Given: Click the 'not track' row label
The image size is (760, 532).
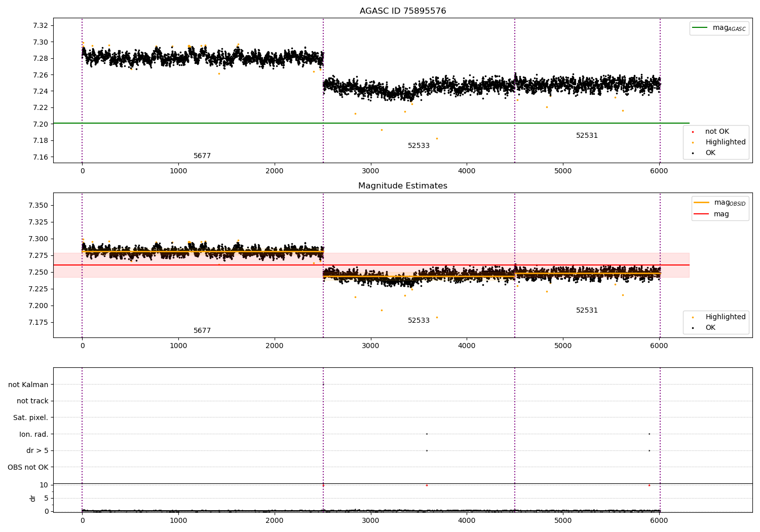Looking at the screenshot, I should pyautogui.click(x=32, y=401).
